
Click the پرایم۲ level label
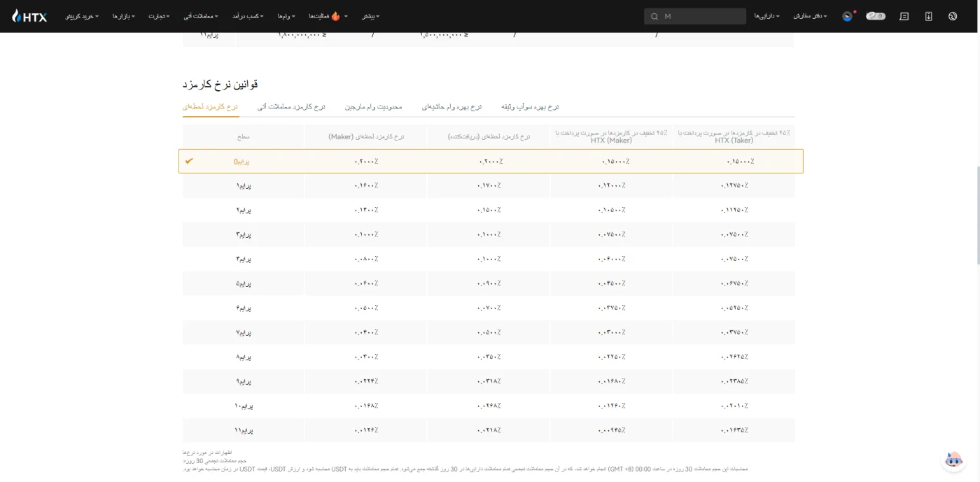[x=243, y=210]
